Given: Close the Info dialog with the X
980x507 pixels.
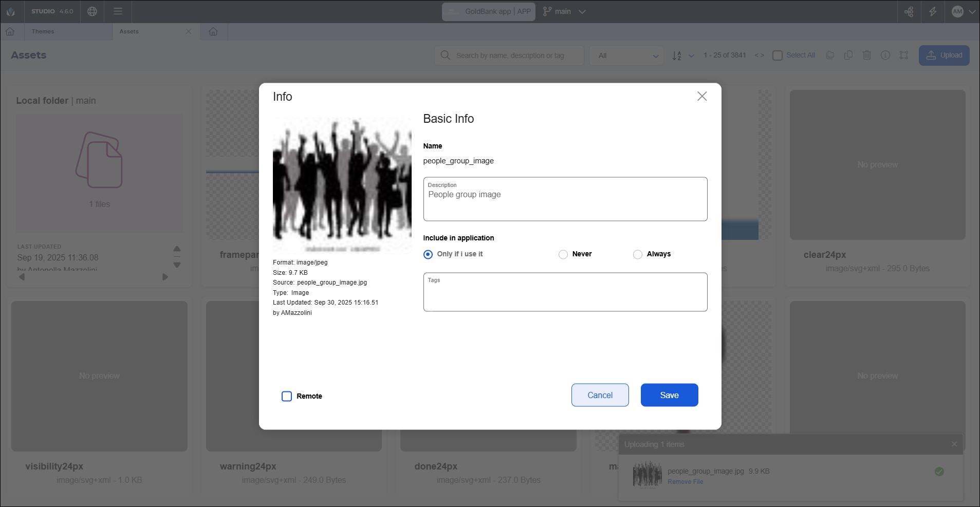Looking at the screenshot, I should pos(701,96).
